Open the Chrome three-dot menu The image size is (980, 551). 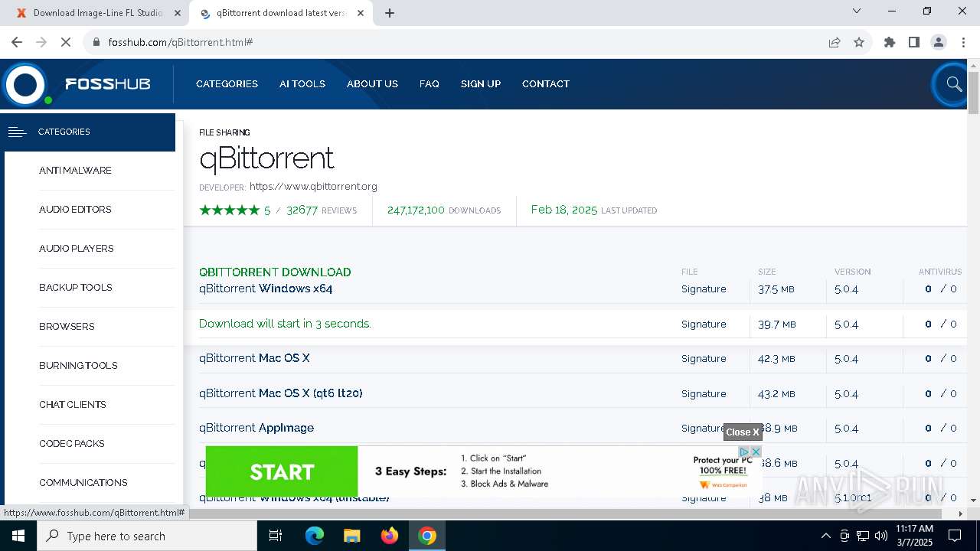(x=962, y=42)
